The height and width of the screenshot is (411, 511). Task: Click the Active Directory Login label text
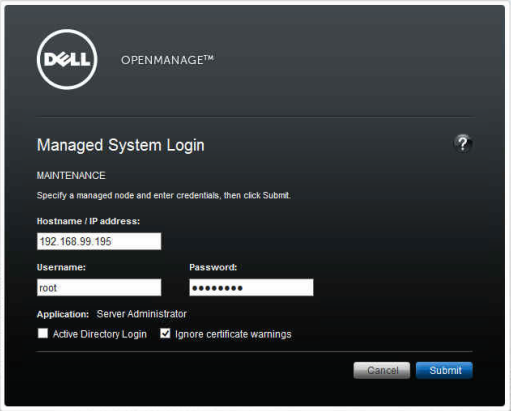coord(100,334)
